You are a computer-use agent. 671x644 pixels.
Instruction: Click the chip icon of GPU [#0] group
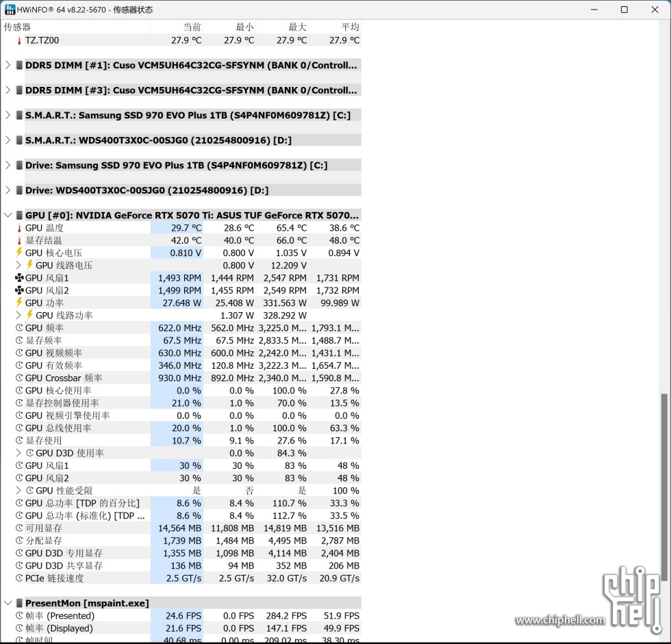click(x=19, y=215)
